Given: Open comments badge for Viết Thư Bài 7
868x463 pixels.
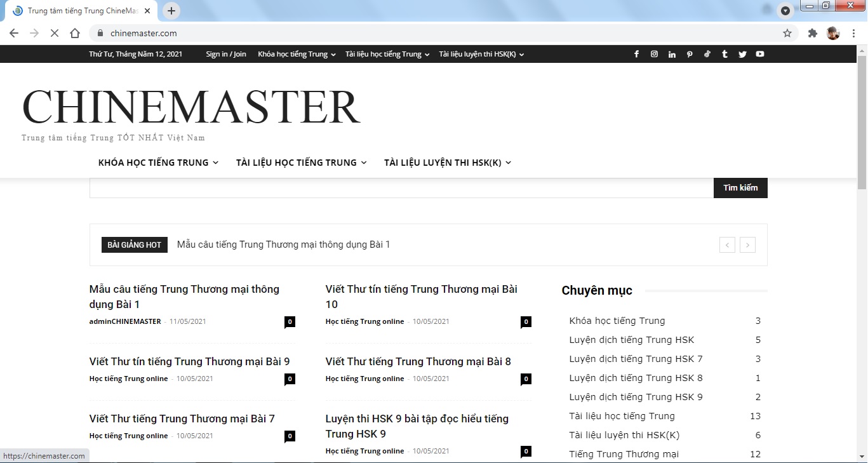Looking at the screenshot, I should tap(290, 436).
